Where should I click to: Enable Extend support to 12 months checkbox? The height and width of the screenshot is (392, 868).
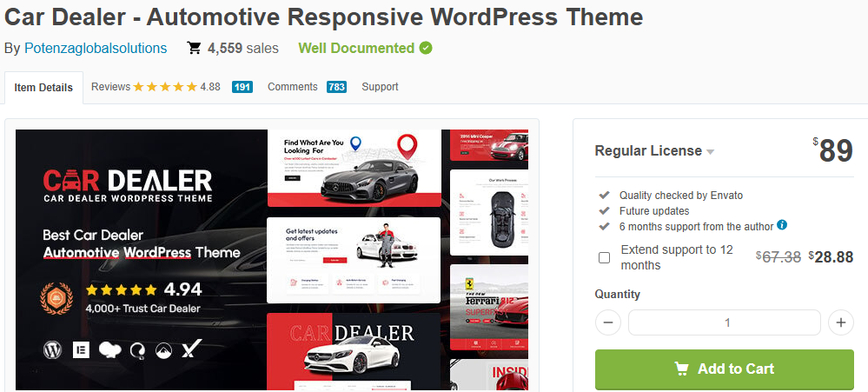pos(605,257)
